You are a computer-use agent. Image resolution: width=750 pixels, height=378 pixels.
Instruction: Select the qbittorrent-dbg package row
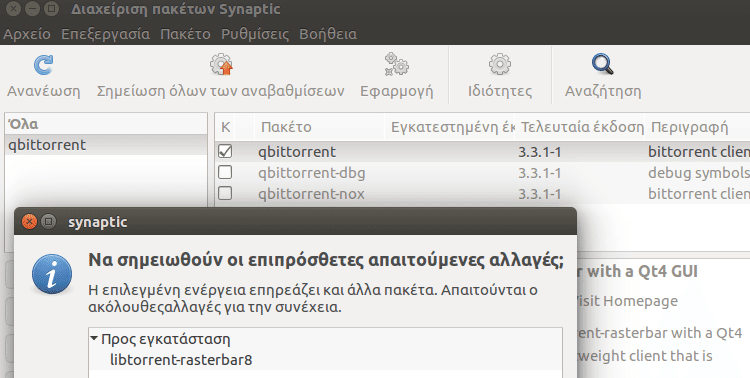[x=482, y=172]
